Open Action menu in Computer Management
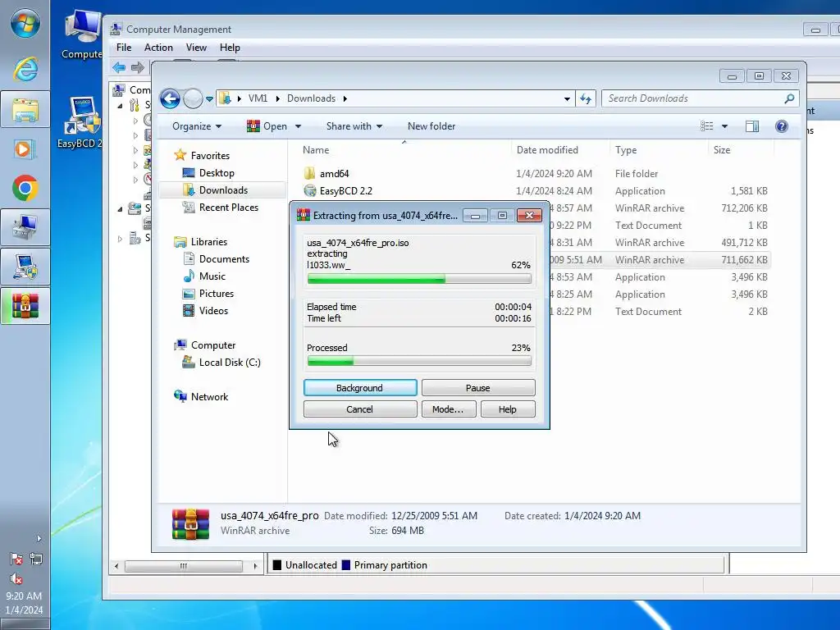This screenshot has height=630, width=840. point(158,48)
